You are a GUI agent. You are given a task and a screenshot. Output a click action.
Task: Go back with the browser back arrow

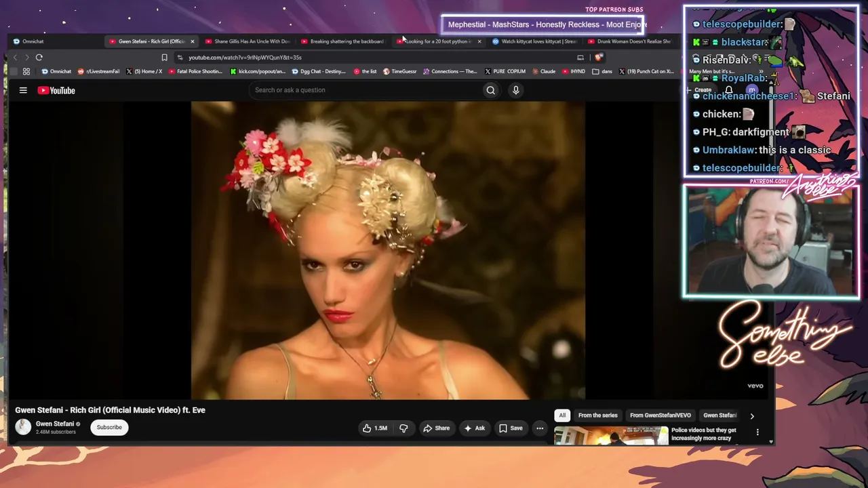(15, 58)
